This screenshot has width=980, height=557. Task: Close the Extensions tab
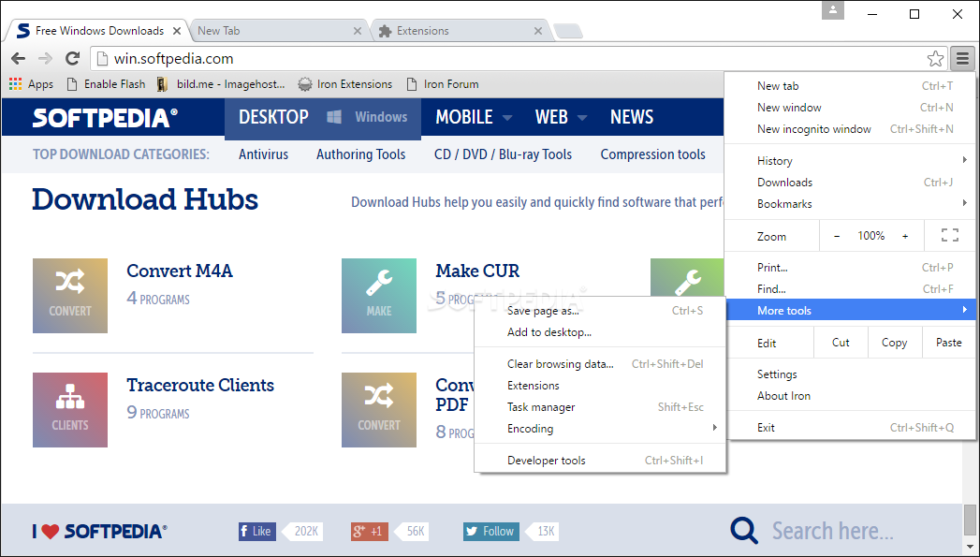[x=538, y=31]
